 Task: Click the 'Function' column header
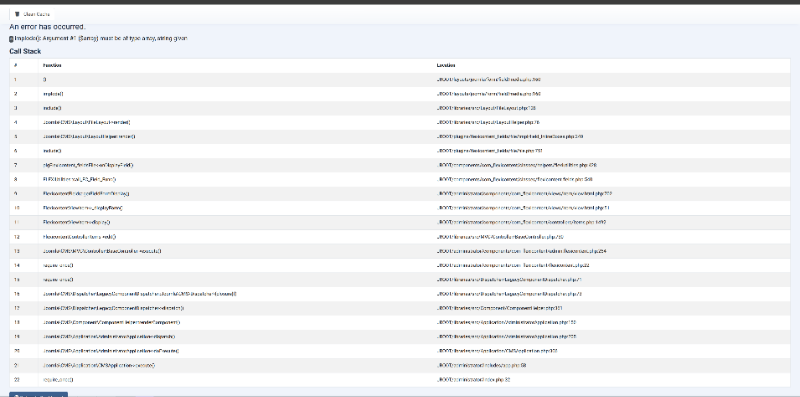[53, 65]
